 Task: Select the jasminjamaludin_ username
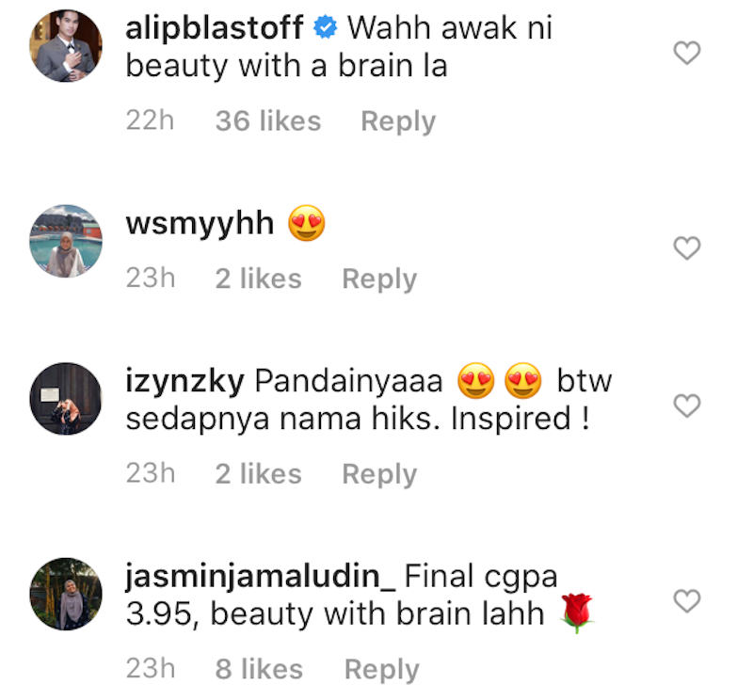click(x=261, y=576)
